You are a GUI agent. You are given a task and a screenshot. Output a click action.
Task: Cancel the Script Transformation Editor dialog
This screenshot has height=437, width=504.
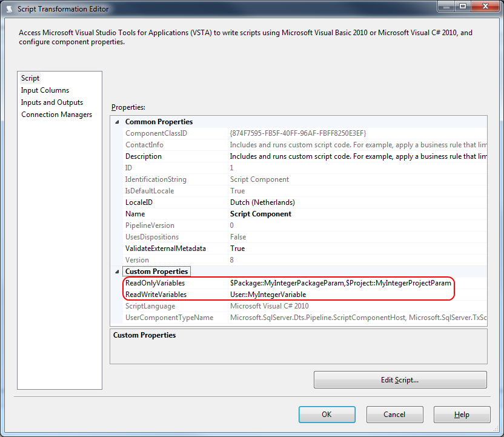[x=395, y=415]
